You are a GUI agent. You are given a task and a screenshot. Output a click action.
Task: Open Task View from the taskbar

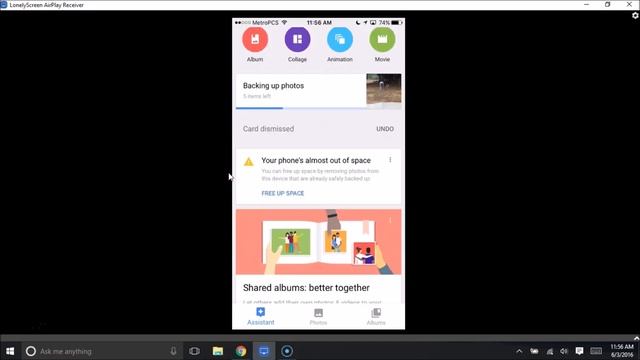tap(195, 351)
